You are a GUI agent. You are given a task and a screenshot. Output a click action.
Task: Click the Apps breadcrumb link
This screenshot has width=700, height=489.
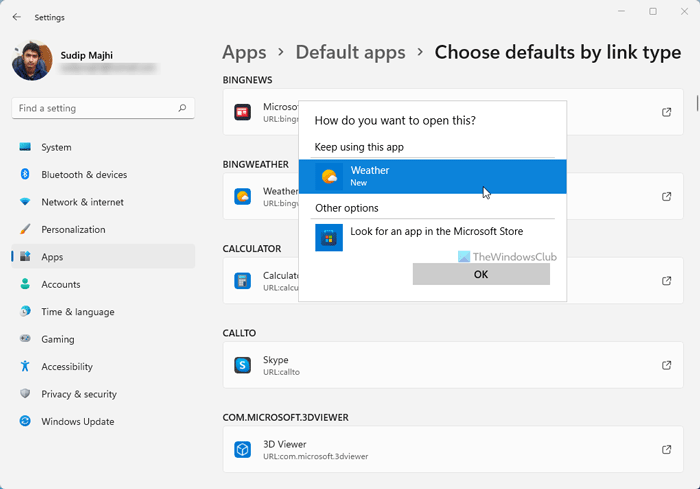[x=244, y=52]
